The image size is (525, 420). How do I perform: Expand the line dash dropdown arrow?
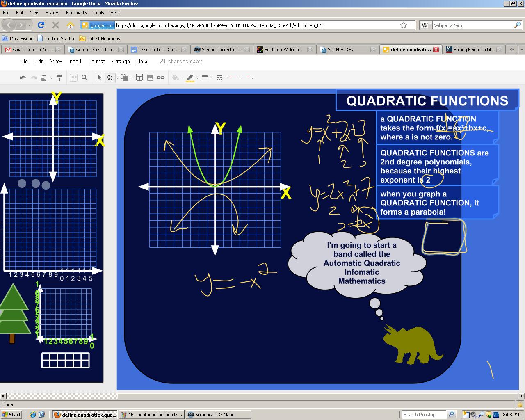(x=226, y=78)
